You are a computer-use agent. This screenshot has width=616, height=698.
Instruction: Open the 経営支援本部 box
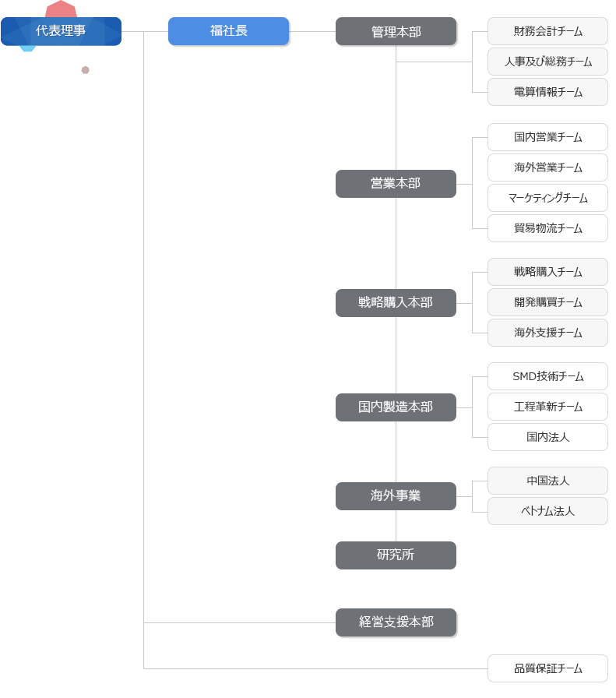click(396, 622)
